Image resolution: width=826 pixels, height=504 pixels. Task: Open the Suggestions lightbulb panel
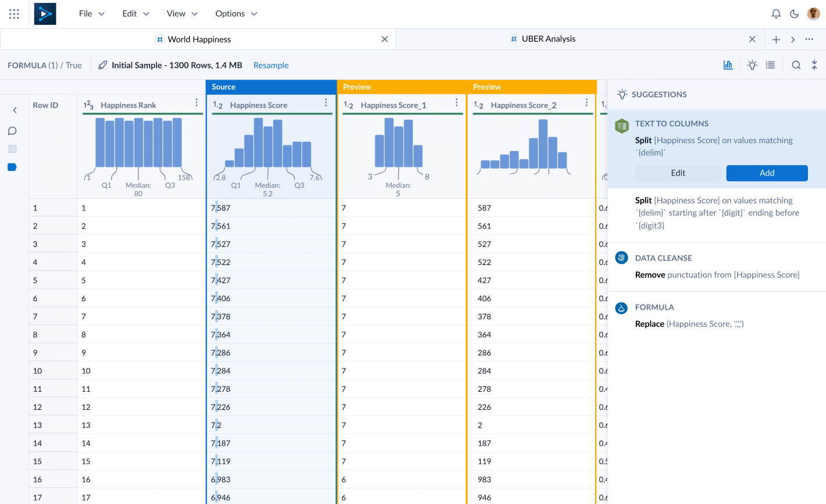coord(752,65)
